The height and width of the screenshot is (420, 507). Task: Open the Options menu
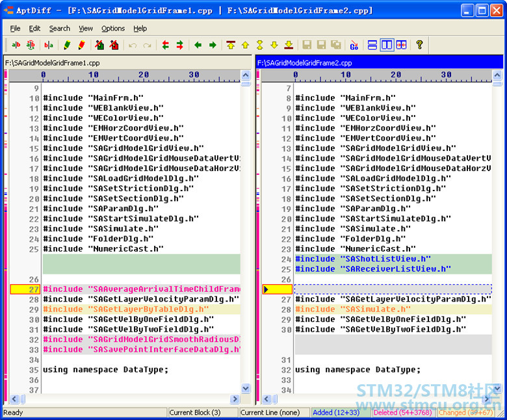pyautogui.click(x=113, y=29)
